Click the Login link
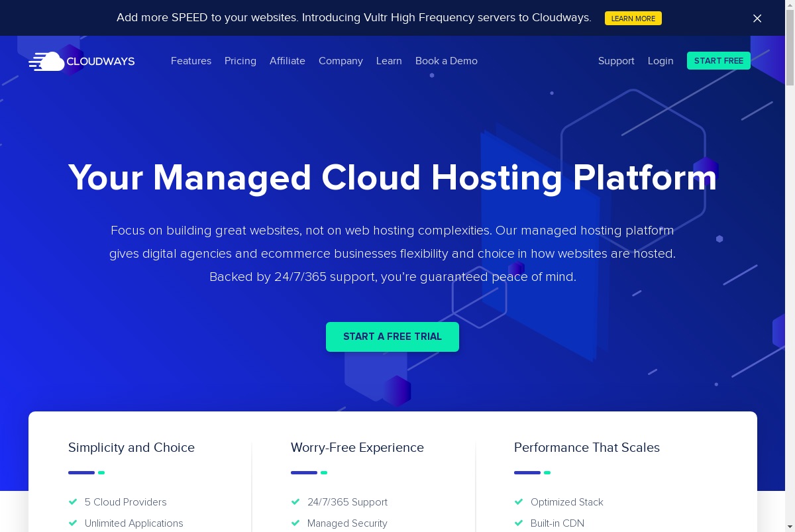Screen dimensions: 795x532 [661, 61]
